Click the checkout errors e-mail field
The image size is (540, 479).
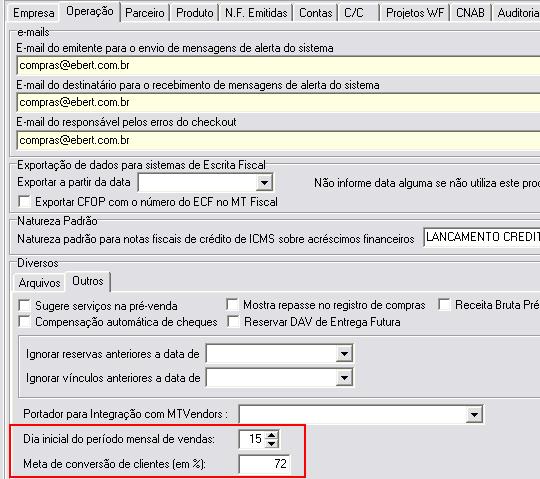tap(278, 140)
